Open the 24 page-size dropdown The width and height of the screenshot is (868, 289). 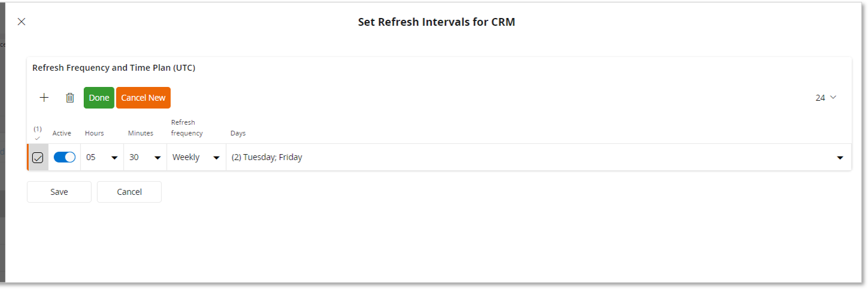click(825, 98)
